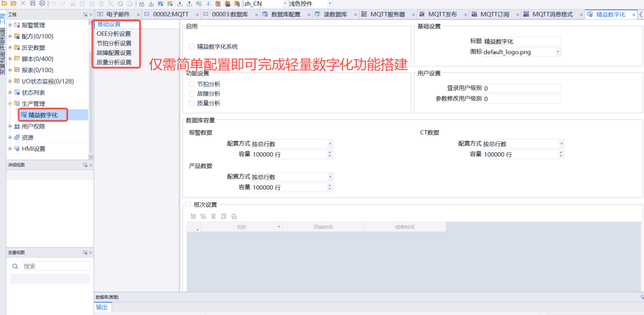The image size is (644, 315).
Task: Close the 详细视图 panel
Action: pos(91,165)
